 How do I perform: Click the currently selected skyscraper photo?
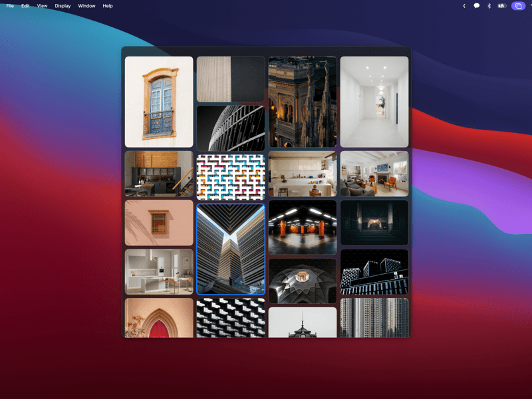[x=230, y=249]
